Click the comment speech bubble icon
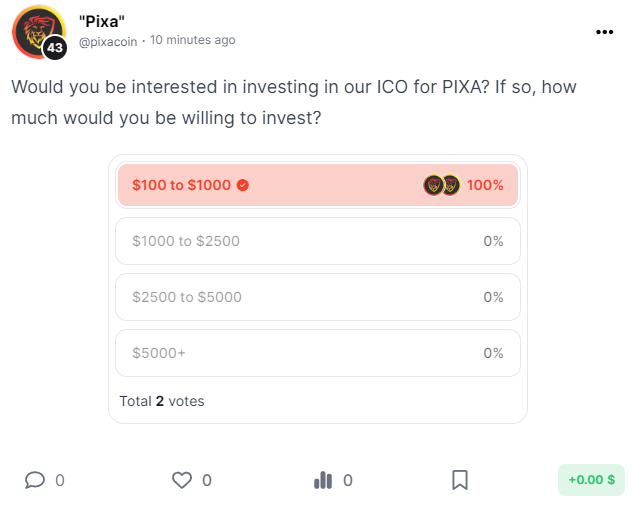Viewport: 632px width, 508px height. point(35,480)
